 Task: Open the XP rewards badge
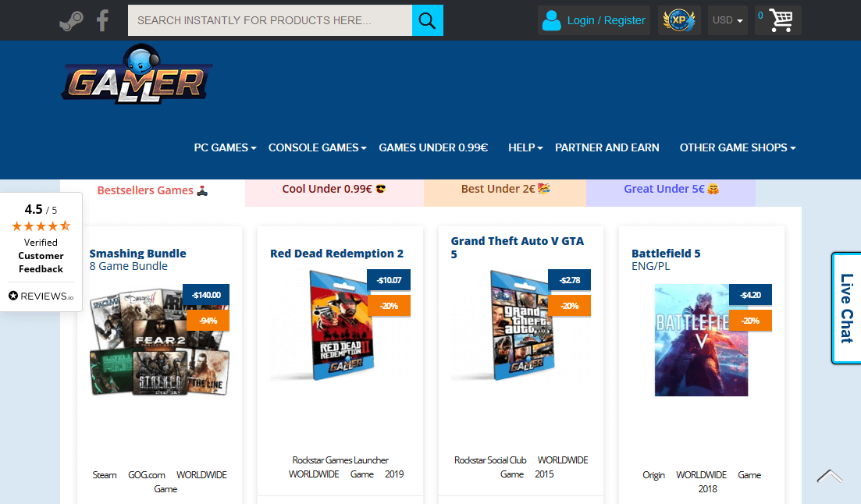pyautogui.click(x=679, y=20)
